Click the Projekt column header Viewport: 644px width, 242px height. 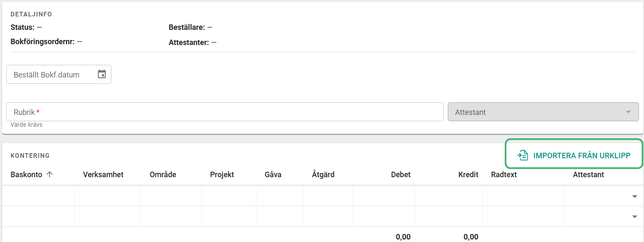click(222, 174)
